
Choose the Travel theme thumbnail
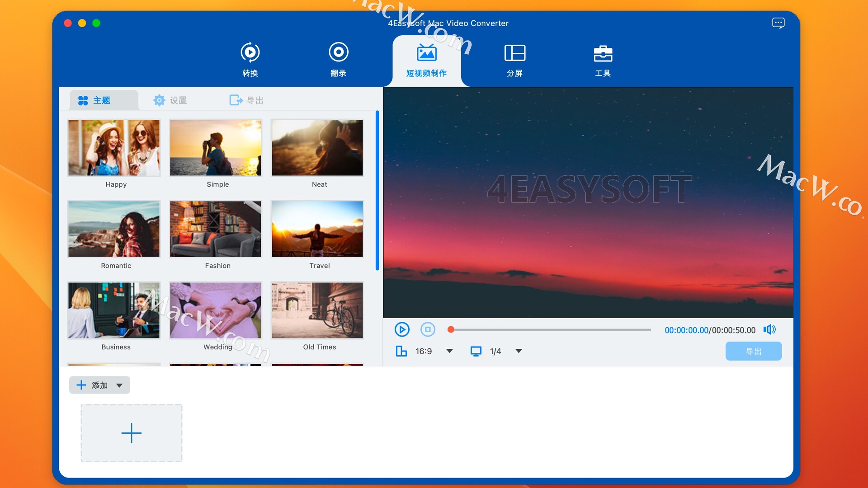click(x=317, y=229)
